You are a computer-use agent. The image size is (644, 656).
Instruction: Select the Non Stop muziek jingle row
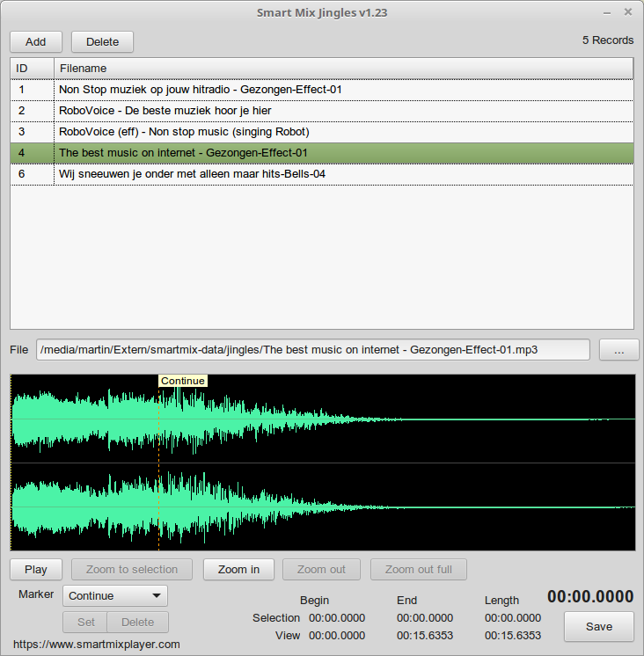(200, 90)
